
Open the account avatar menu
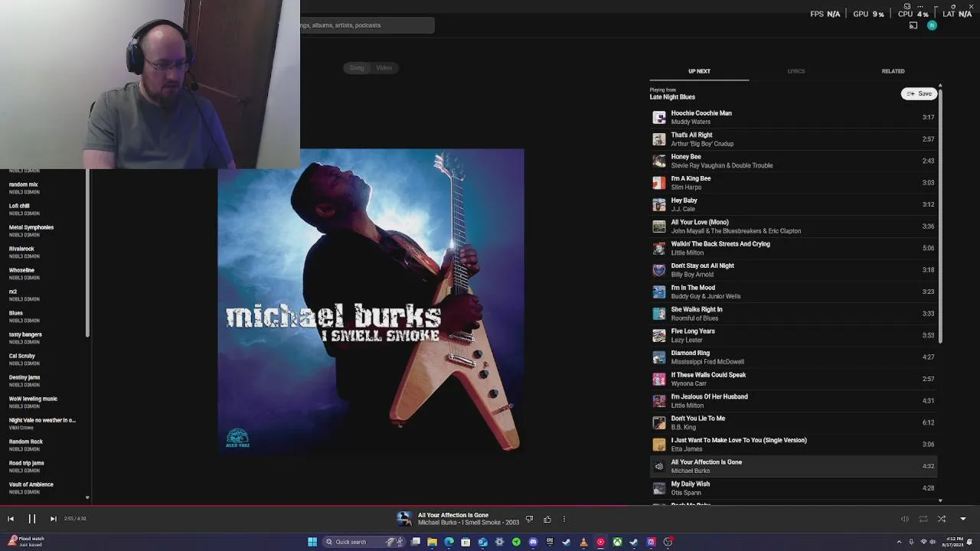[932, 25]
